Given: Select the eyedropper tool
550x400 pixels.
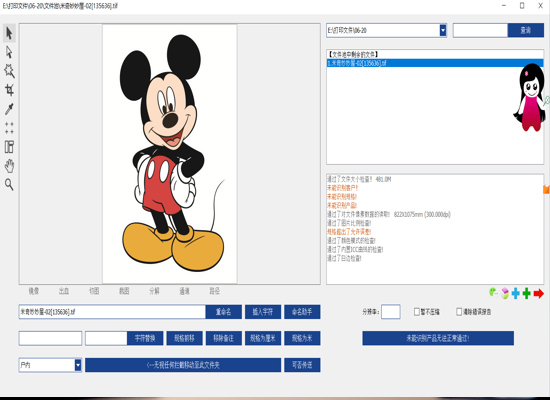Looking at the screenshot, I should (9, 109).
